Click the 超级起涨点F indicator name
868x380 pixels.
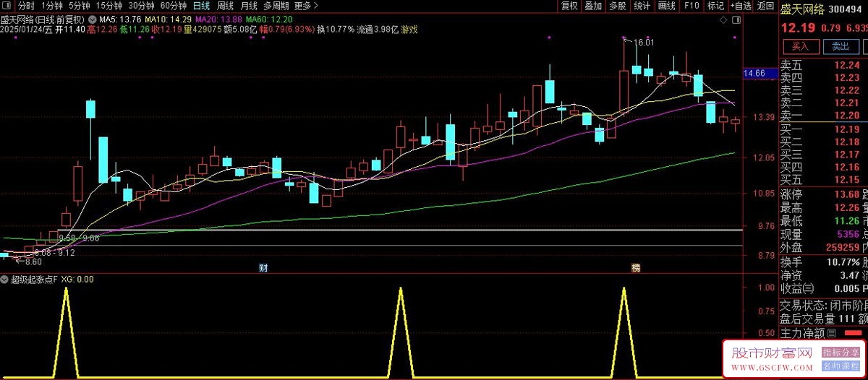34,279
